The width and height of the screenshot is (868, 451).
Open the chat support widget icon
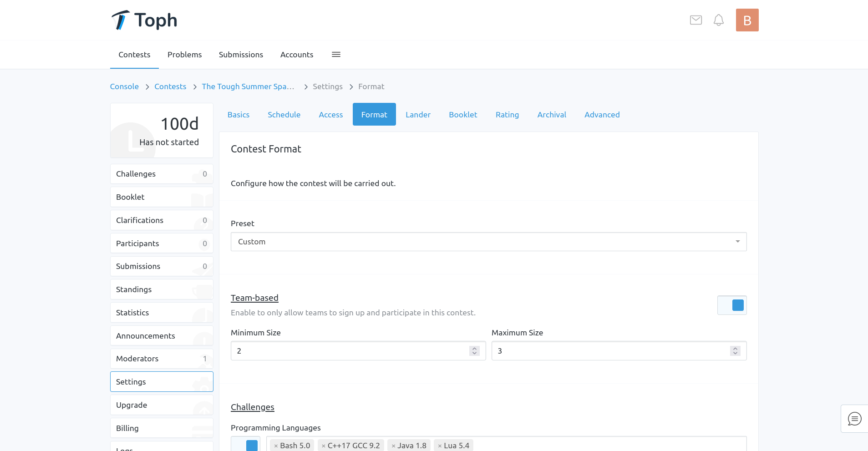pos(854,419)
